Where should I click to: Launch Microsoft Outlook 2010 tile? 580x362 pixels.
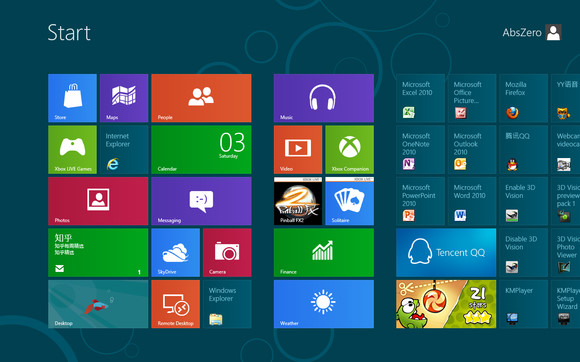(x=472, y=150)
